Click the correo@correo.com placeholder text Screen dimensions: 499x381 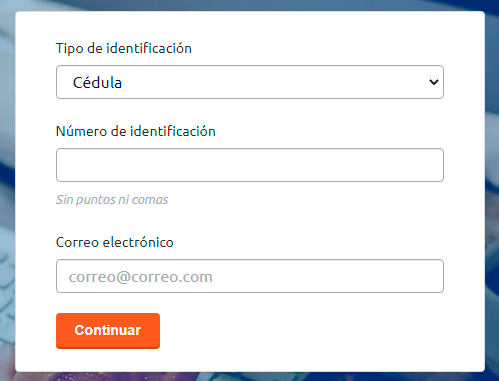(141, 277)
